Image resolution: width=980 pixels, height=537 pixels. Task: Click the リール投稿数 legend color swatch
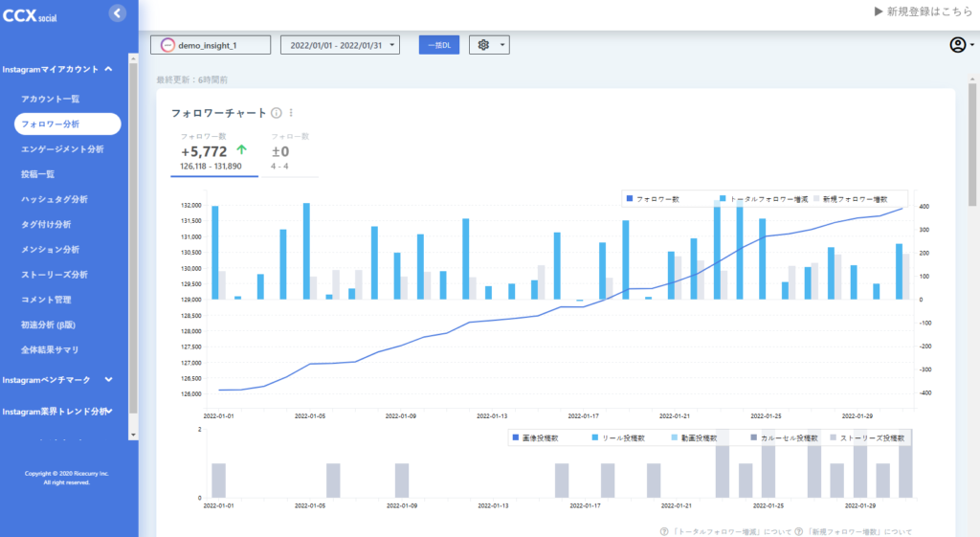pyautogui.click(x=595, y=437)
